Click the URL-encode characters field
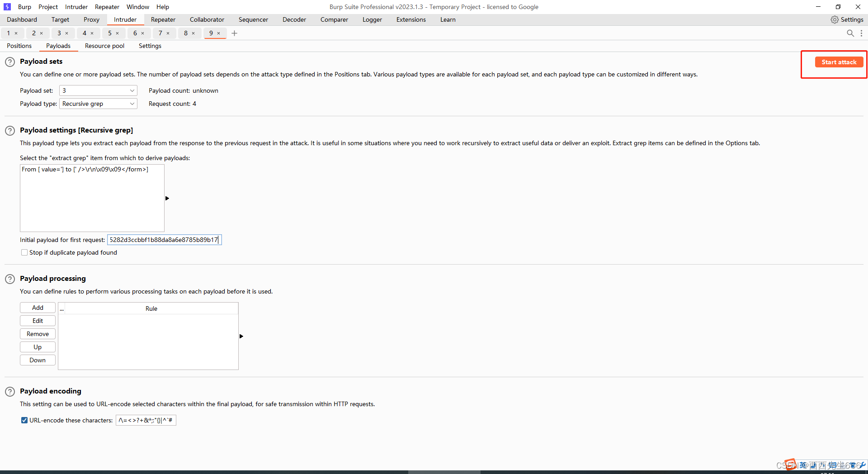868x474 pixels. [146, 420]
